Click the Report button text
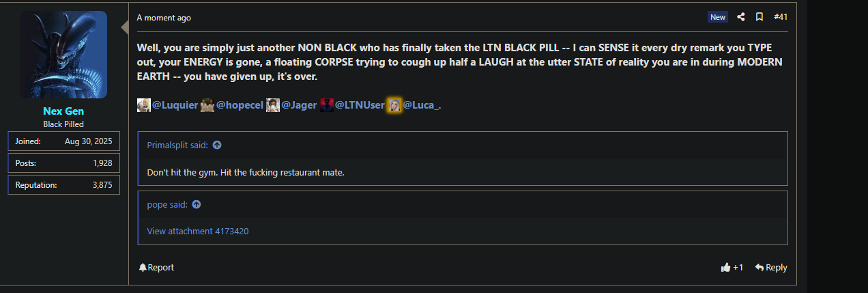The image size is (868, 293). tap(161, 268)
